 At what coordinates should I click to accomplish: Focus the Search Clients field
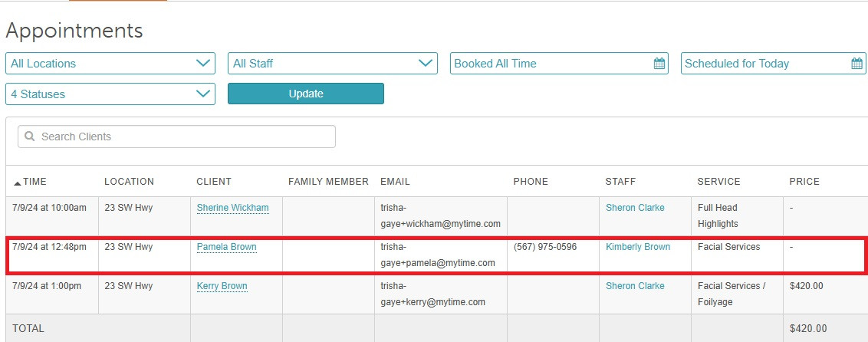coord(176,136)
